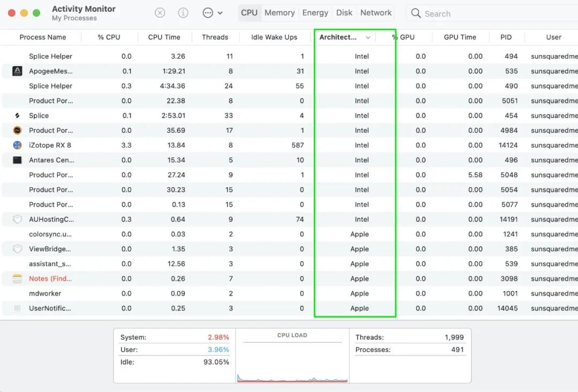This screenshot has height=392, width=578.
Task: Sort by PID column header
Action: point(506,37)
